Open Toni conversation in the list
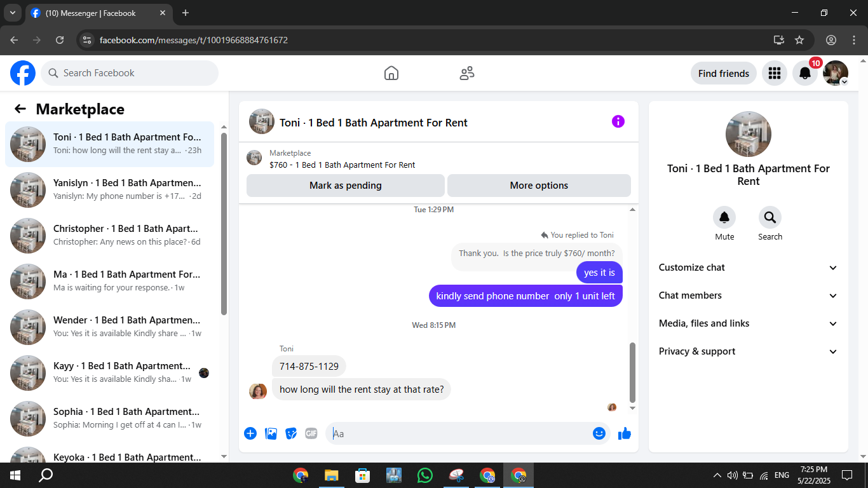Screen dimensions: 868x488 click(x=109, y=144)
